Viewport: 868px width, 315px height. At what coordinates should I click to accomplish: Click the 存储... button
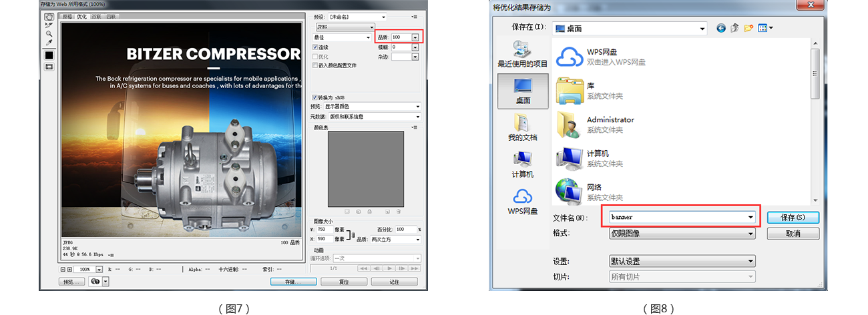pos(294,282)
